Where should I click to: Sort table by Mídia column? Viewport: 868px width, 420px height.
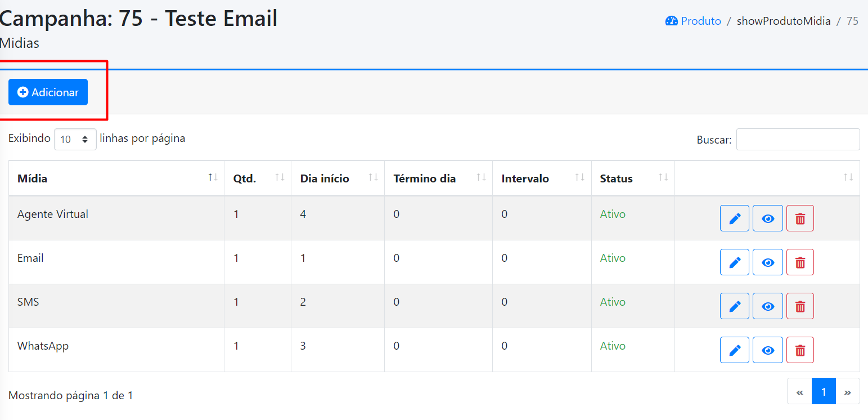(116, 178)
